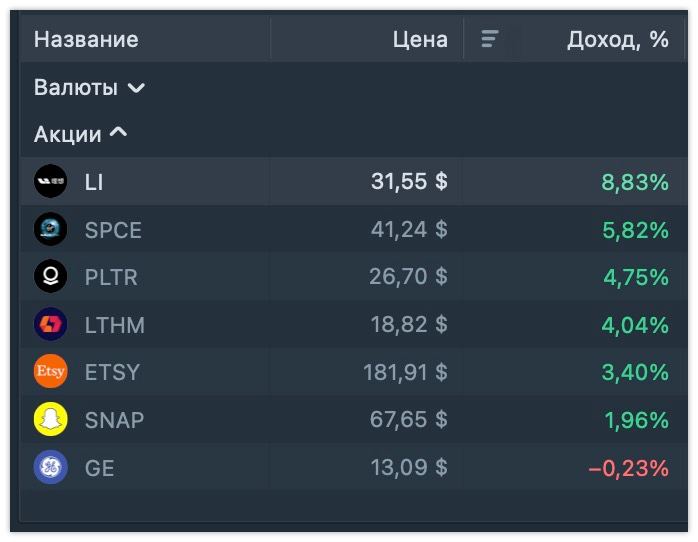The image size is (698, 542).
Task: Select the PLTR price 26,70 $
Action: tap(408, 276)
